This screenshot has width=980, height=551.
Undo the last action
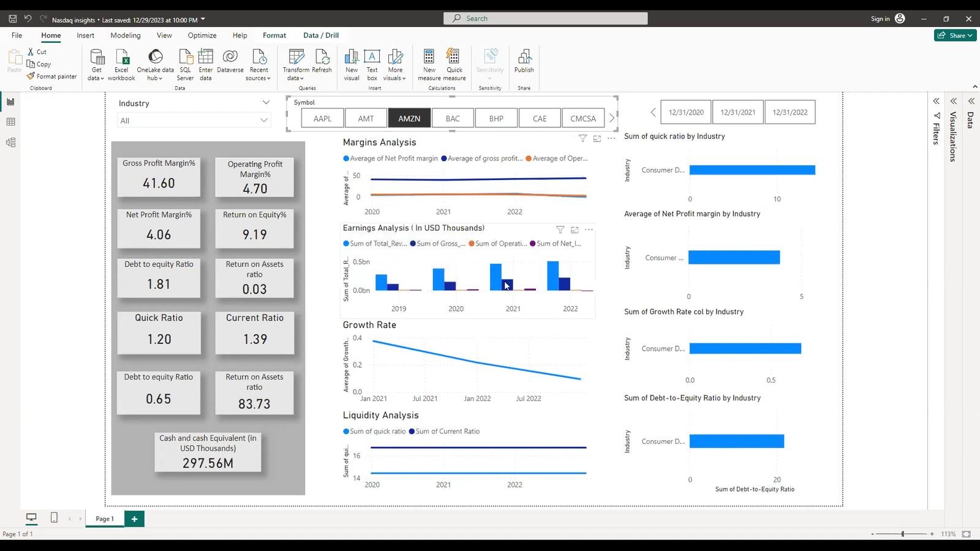tap(28, 19)
